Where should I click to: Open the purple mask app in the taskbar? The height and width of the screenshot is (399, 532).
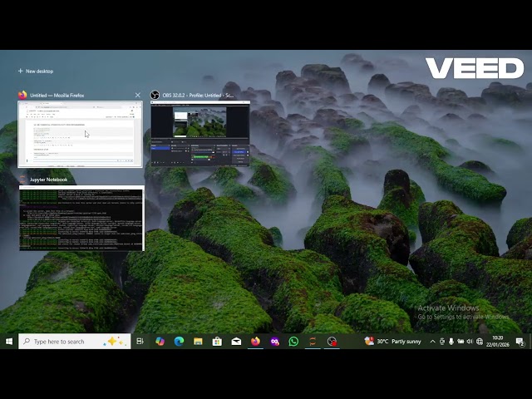275,342
